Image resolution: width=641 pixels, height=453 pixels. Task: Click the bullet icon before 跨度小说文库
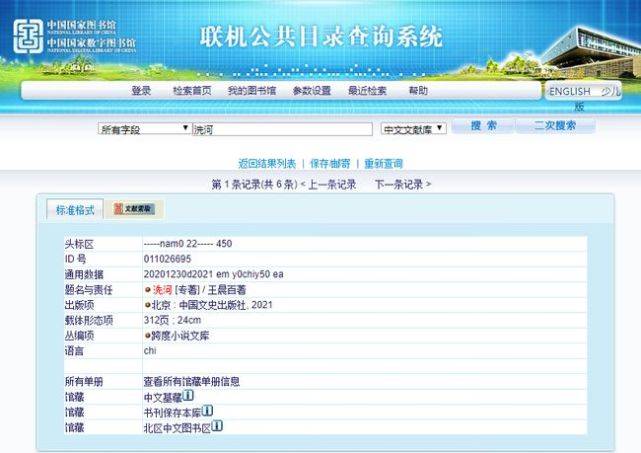147,335
